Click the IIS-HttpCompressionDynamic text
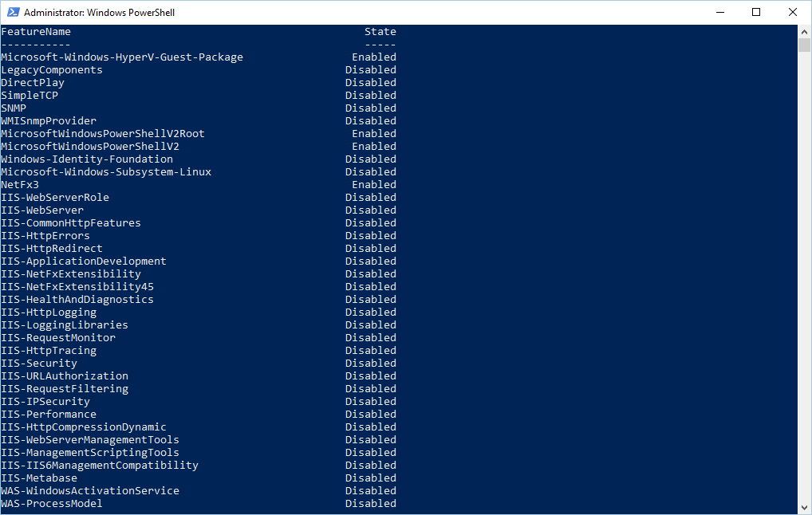This screenshot has height=515, width=812. point(84,427)
